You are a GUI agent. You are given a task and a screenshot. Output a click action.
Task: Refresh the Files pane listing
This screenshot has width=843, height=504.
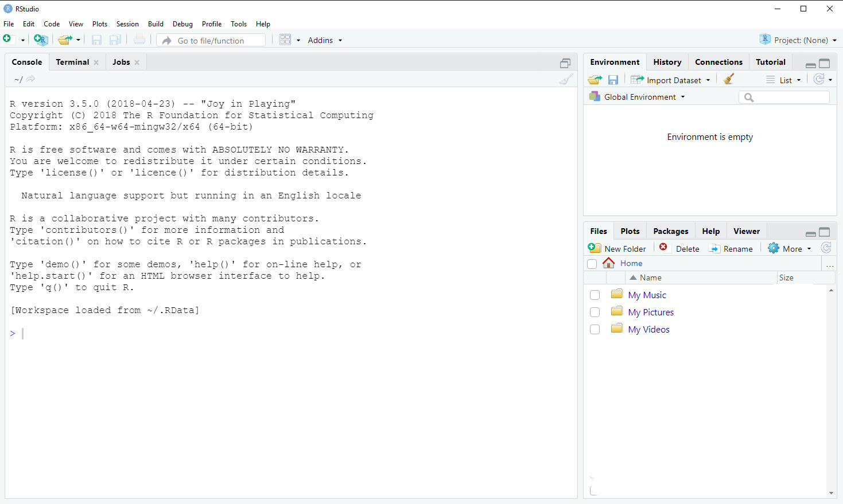click(x=826, y=248)
